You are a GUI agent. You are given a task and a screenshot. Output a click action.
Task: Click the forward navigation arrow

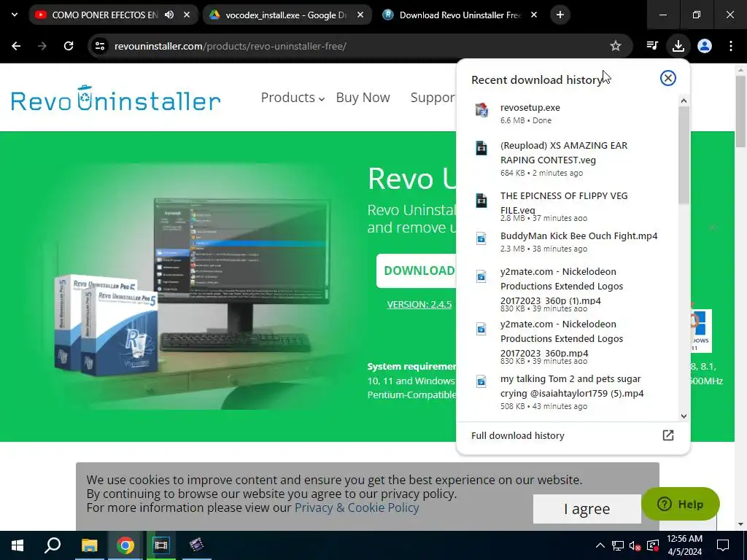pos(42,46)
